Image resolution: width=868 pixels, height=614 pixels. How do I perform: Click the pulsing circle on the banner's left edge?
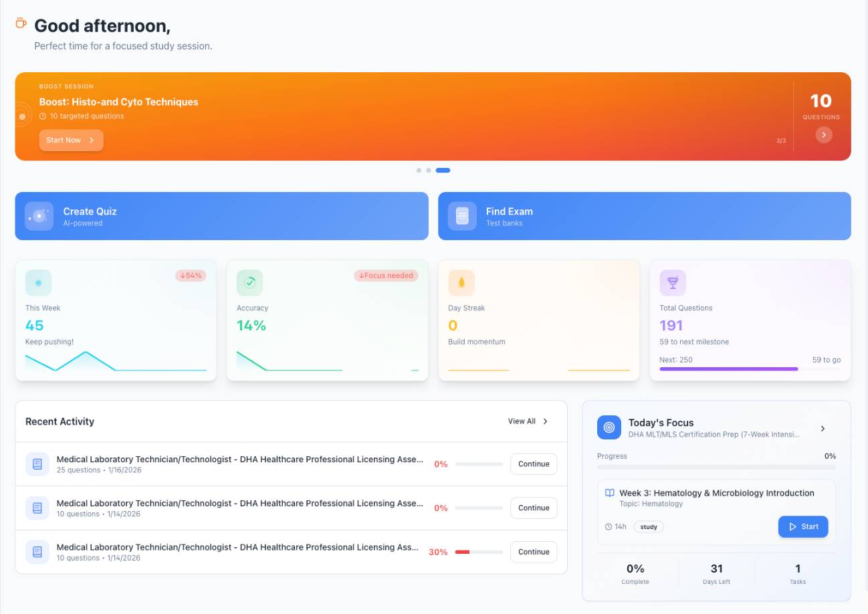22,116
